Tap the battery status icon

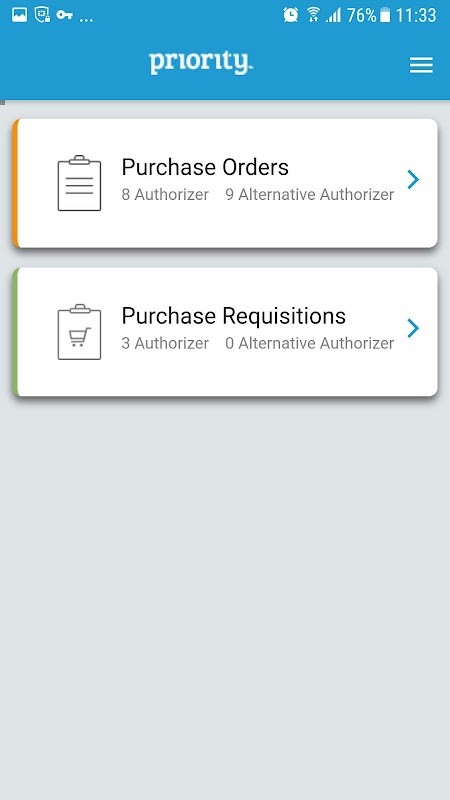coord(385,15)
